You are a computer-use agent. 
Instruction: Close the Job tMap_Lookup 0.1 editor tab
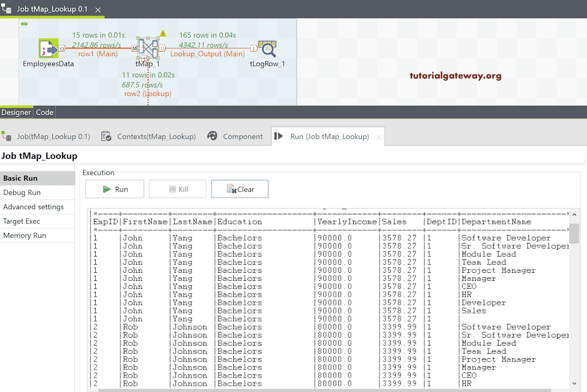pos(97,10)
